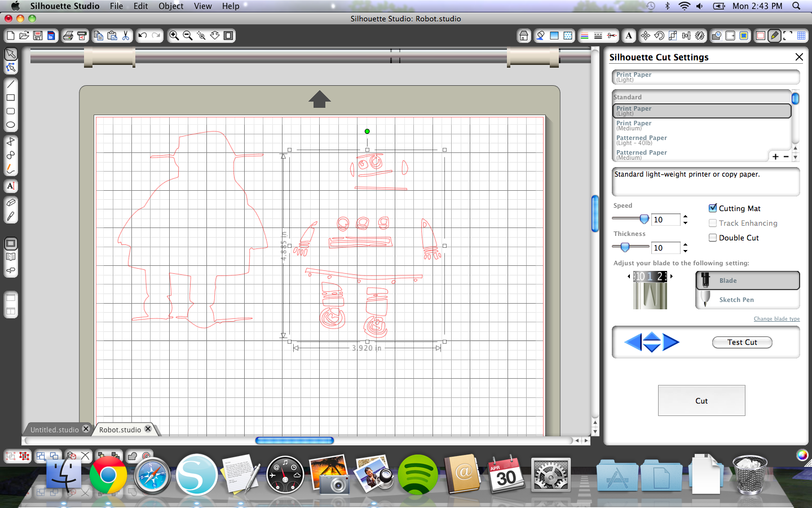Fit page to window icon
The width and height of the screenshot is (812, 508).
pyautogui.click(x=228, y=36)
